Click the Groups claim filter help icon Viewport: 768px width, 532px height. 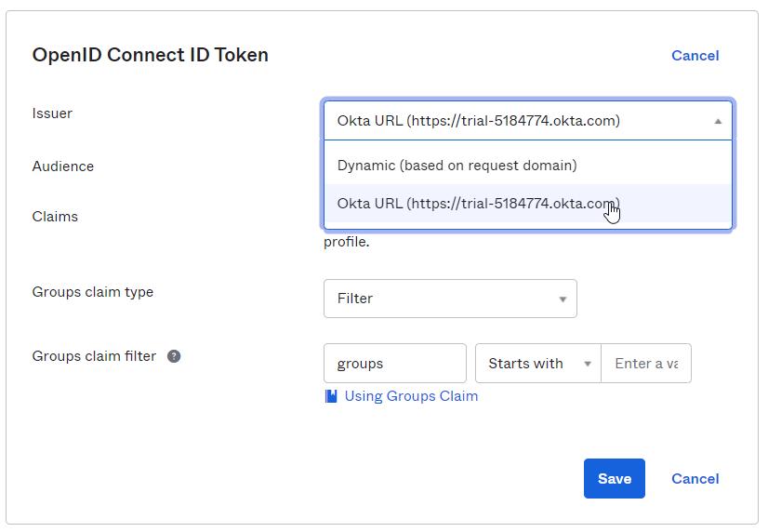[x=174, y=356]
